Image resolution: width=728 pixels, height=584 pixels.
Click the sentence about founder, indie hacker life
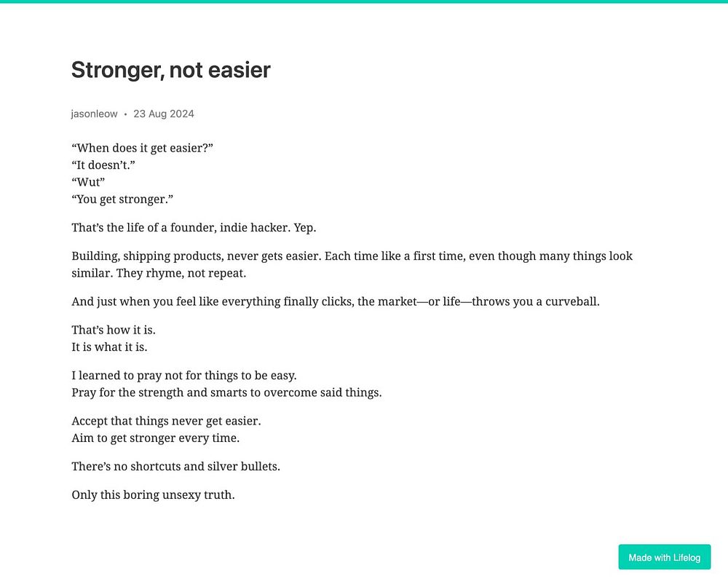coord(194,228)
